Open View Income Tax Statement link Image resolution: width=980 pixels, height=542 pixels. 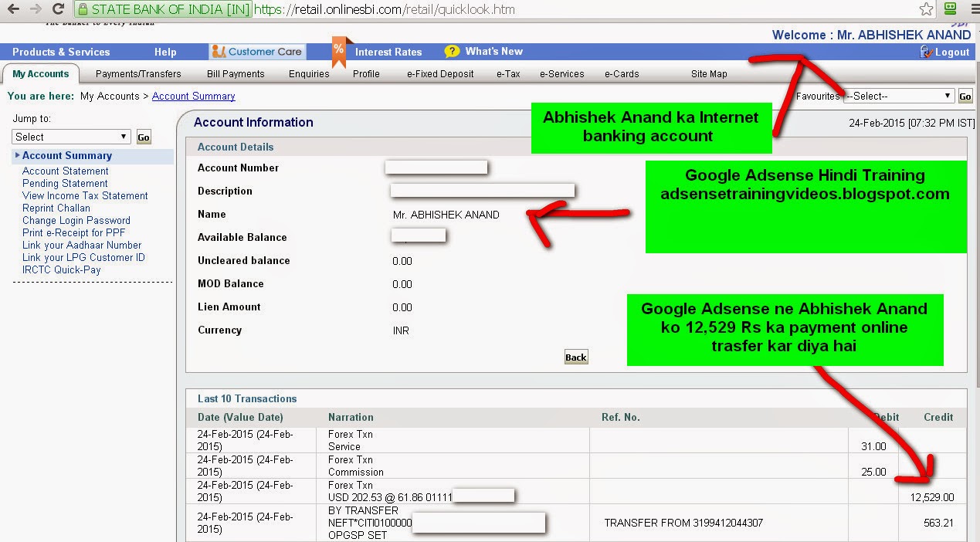click(x=85, y=195)
